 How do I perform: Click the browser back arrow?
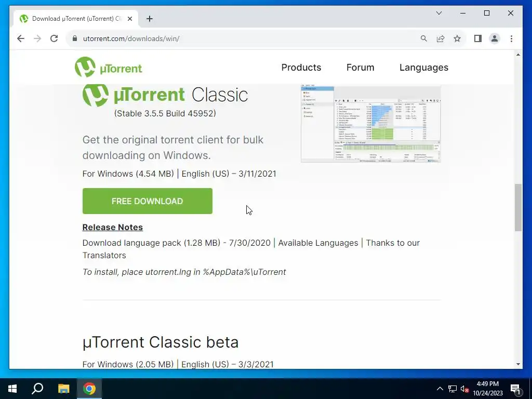tap(21, 38)
